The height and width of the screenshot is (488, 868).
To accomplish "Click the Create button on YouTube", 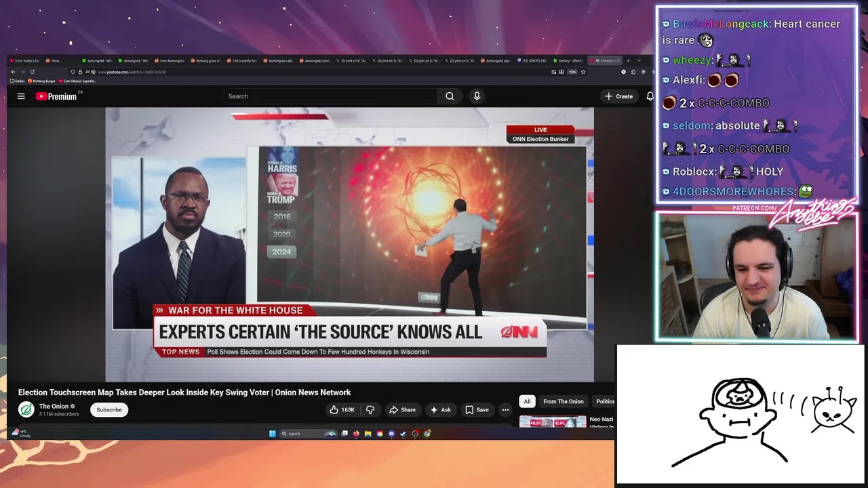I will pyautogui.click(x=619, y=96).
